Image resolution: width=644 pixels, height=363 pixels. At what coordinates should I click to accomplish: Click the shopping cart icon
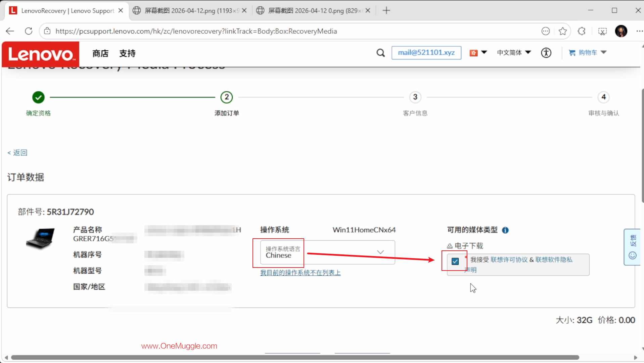coord(572,53)
